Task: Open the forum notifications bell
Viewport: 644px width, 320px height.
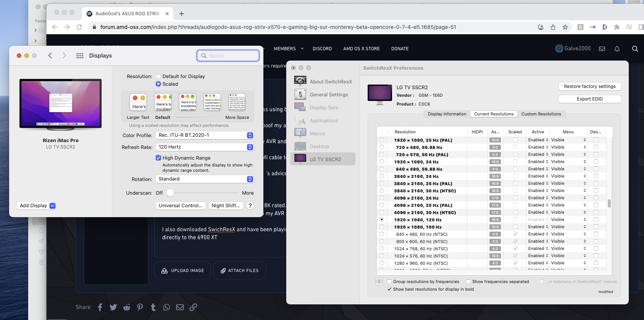Action: coord(617,49)
